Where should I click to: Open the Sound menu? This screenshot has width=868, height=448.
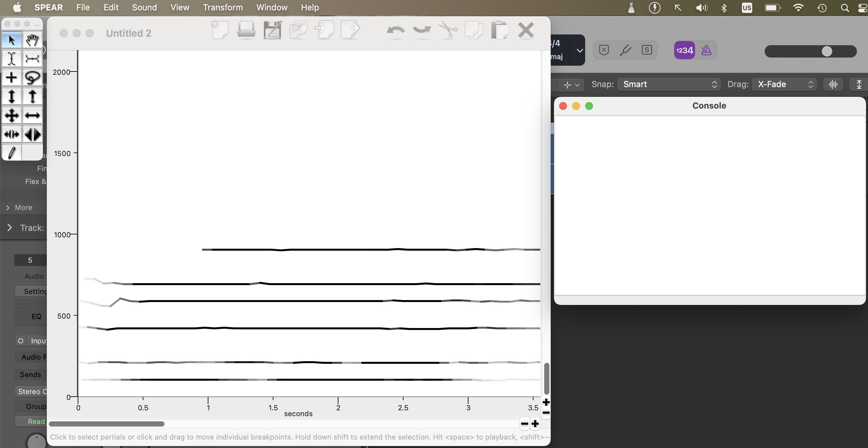coord(144,7)
